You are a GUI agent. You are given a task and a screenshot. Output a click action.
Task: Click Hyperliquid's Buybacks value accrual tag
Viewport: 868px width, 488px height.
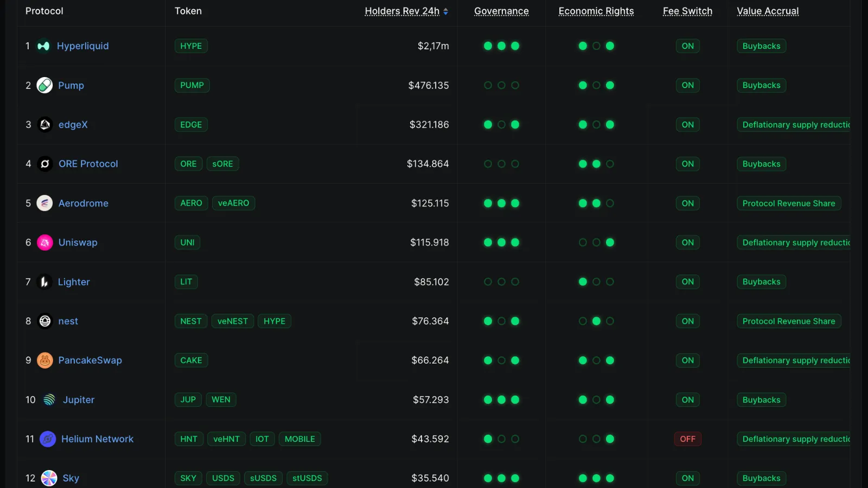click(762, 46)
